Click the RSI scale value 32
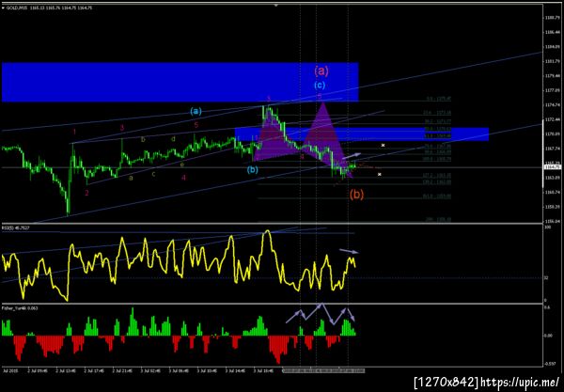 [545, 277]
